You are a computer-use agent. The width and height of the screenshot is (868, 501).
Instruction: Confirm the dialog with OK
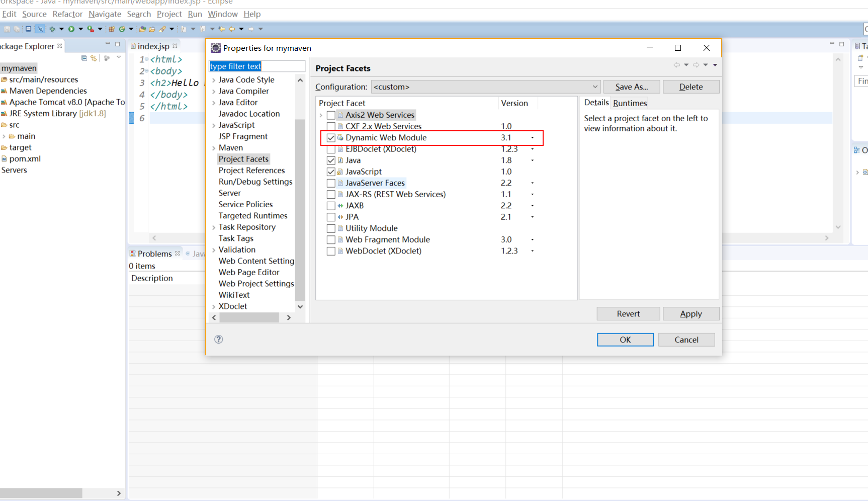tap(625, 340)
